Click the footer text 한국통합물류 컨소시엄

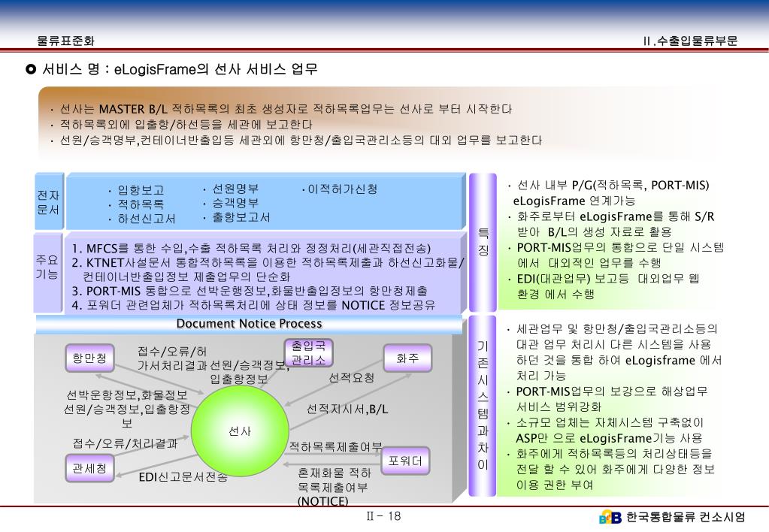click(686, 517)
